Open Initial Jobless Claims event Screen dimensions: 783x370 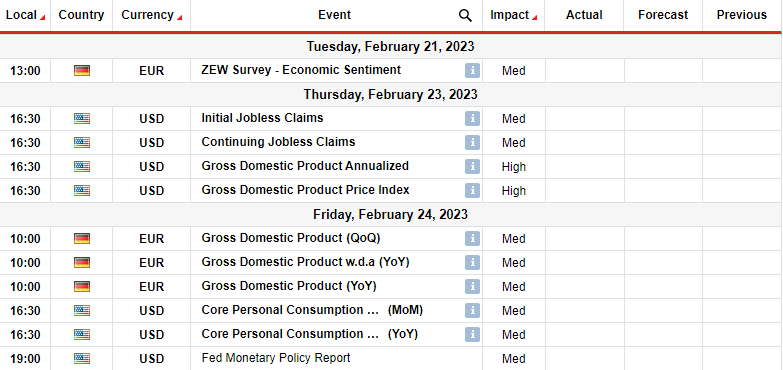coord(262,118)
